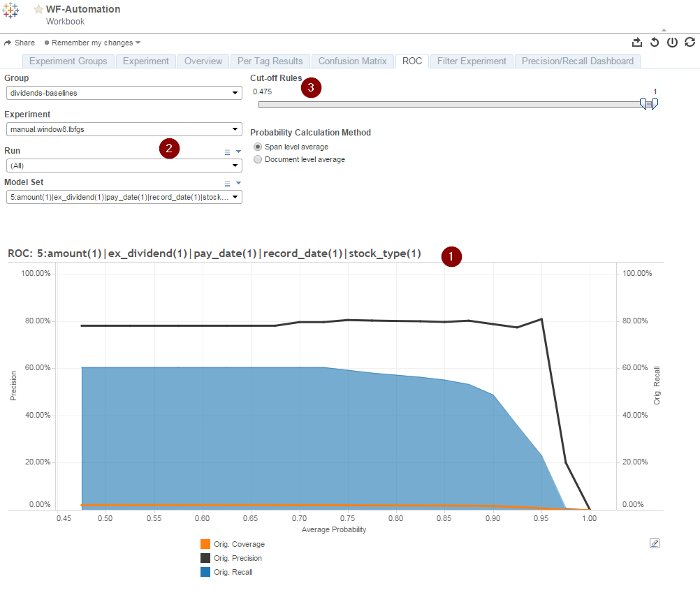Select Span level average option
Viewport: 700px width, 609px height.
pyautogui.click(x=258, y=147)
